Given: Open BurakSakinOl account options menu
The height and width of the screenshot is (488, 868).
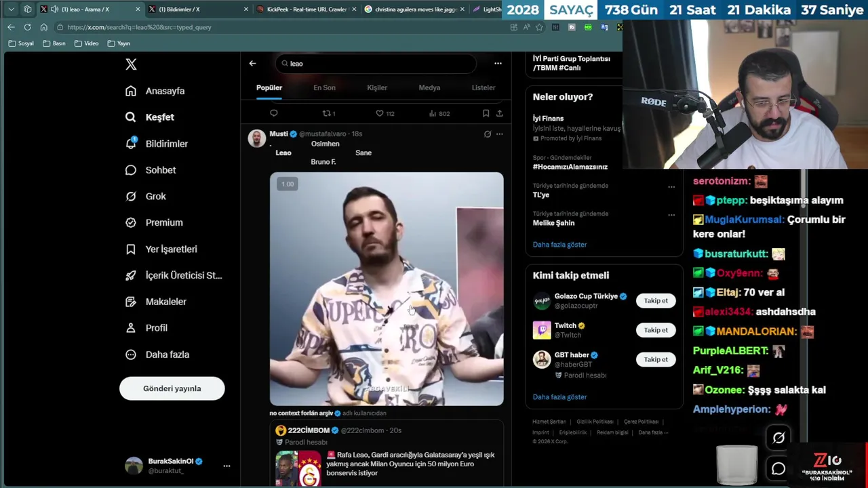Looking at the screenshot, I should (x=226, y=466).
